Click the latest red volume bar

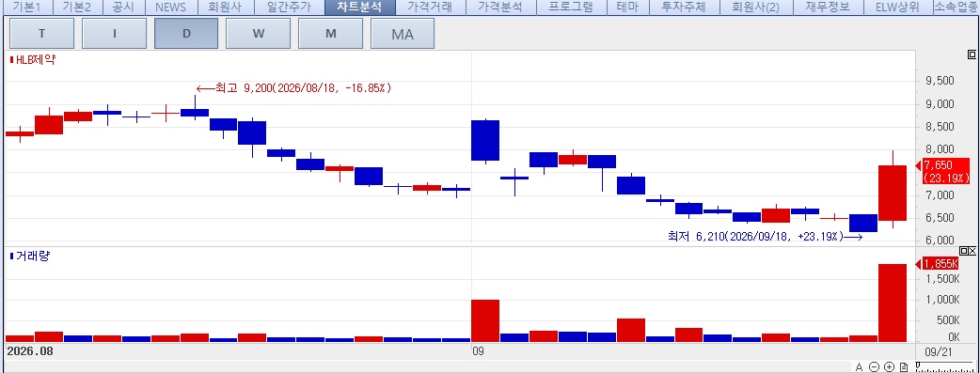click(893, 303)
